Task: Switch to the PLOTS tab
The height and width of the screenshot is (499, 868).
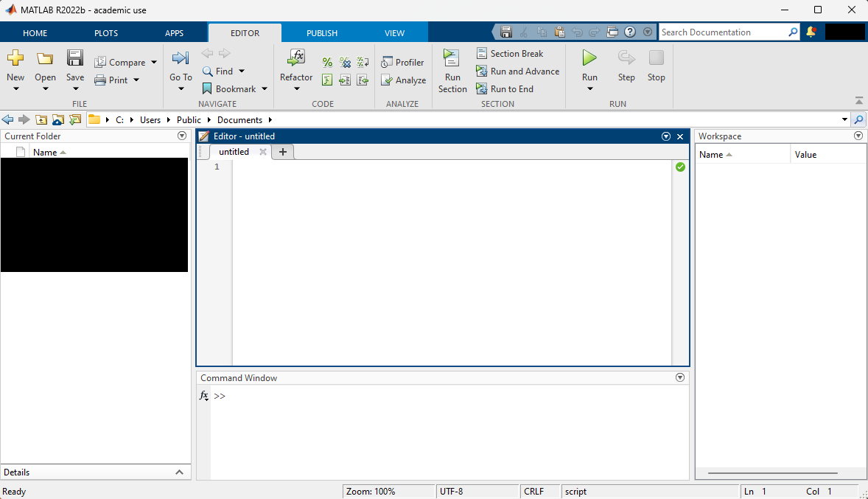Action: pos(105,33)
